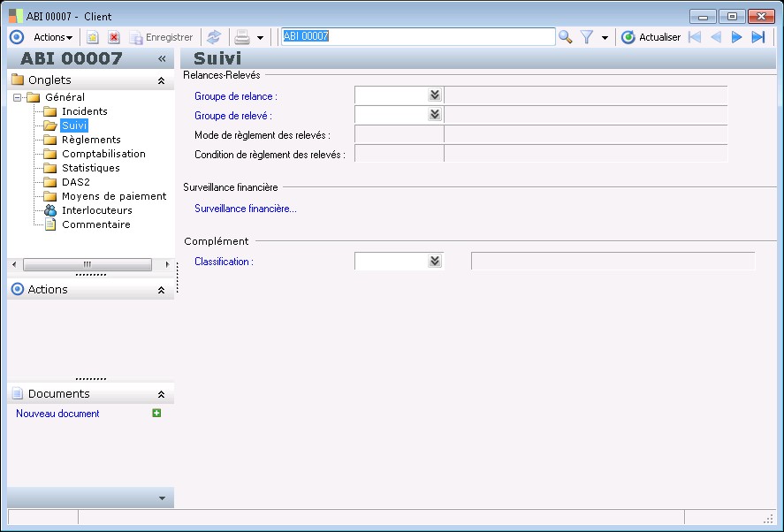This screenshot has width=784, height=532.
Task: Open the Groupe de relance dropdown
Action: (x=435, y=95)
